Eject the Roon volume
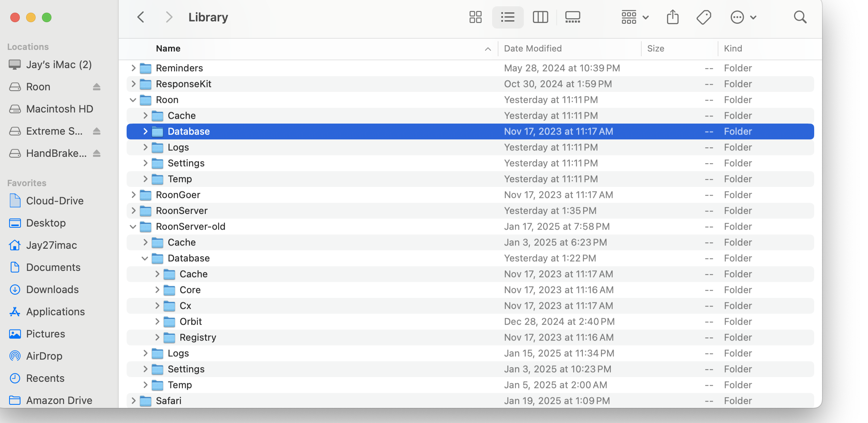868x423 pixels. [97, 87]
